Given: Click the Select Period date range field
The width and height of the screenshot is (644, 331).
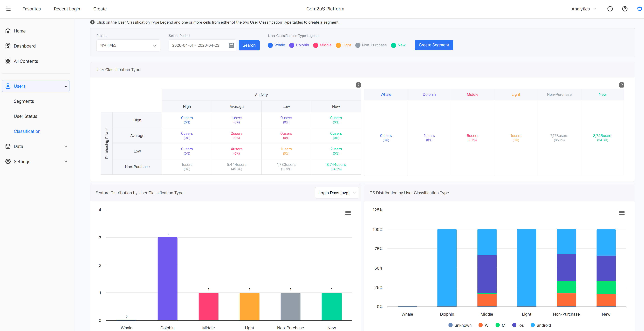Looking at the screenshot, I should [202, 45].
